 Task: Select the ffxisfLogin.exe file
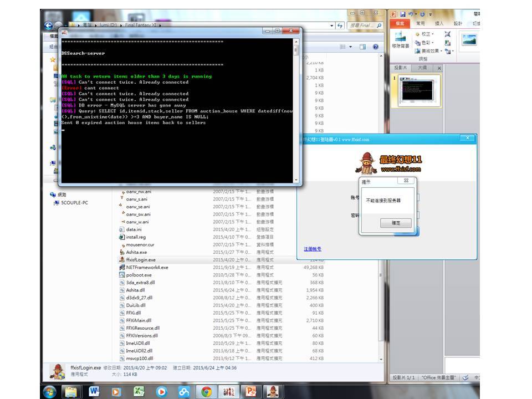(x=140, y=260)
